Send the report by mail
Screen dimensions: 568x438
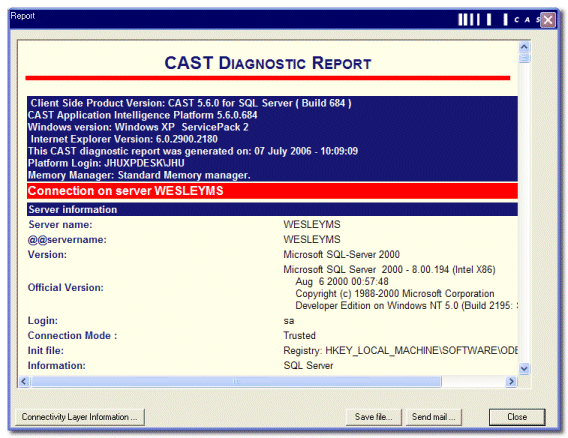(433, 417)
